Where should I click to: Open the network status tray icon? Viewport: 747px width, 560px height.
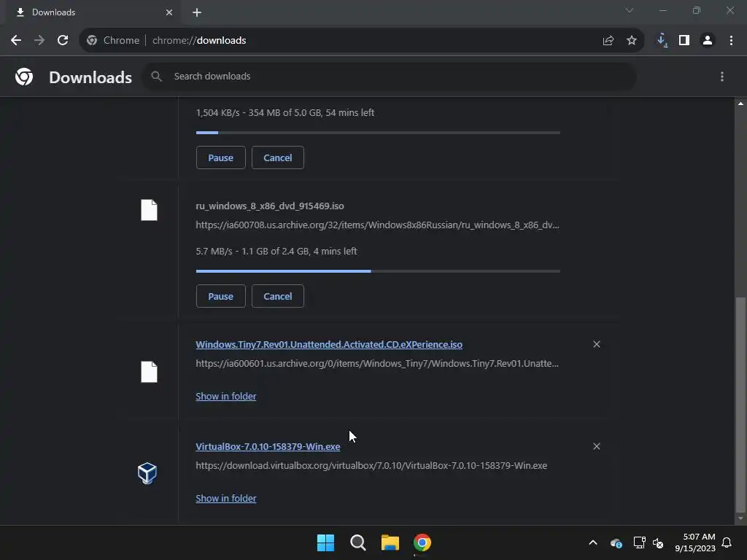click(x=639, y=542)
